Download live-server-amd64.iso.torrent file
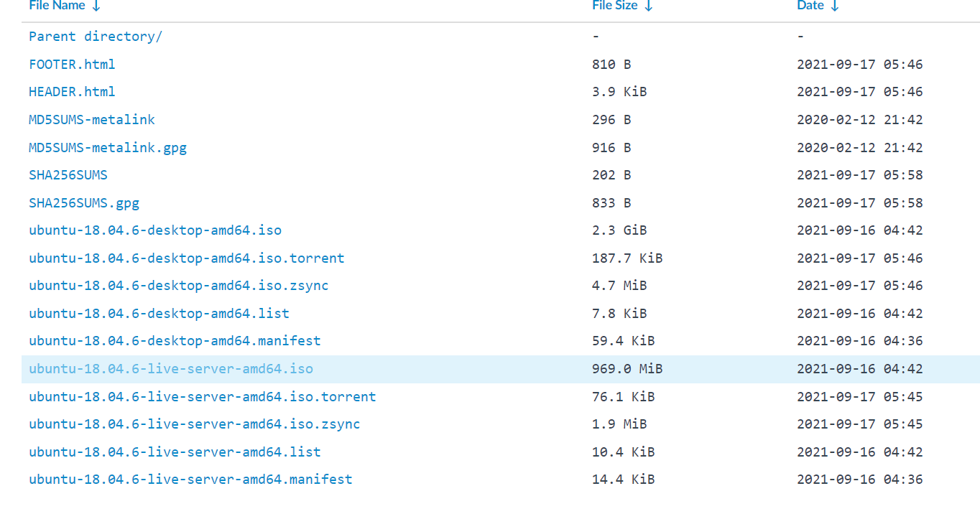This screenshot has width=980, height=514. [203, 396]
